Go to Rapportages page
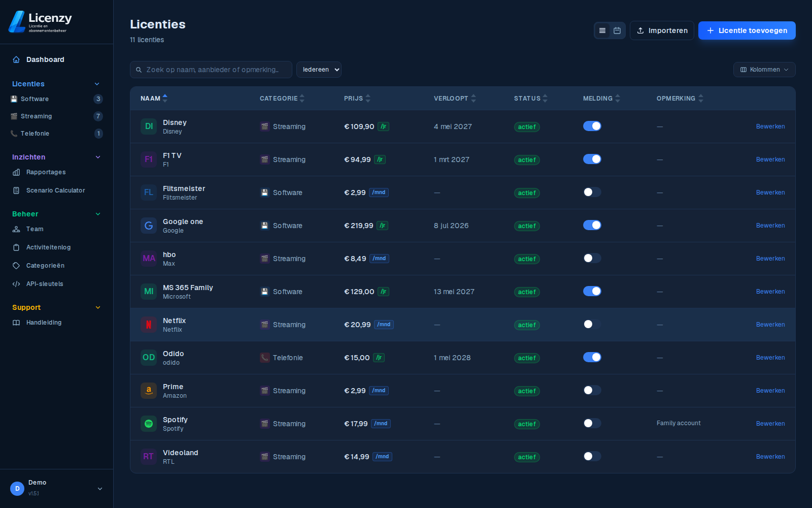812x508 pixels. [x=56, y=172]
